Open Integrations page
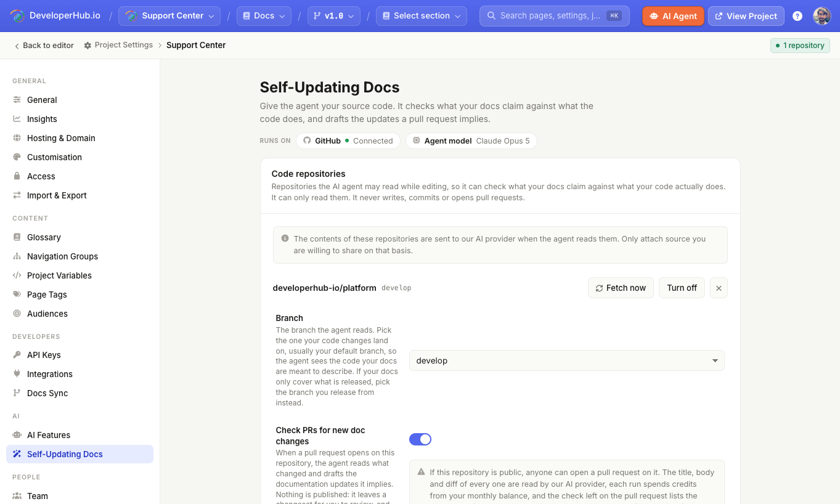 click(80, 374)
